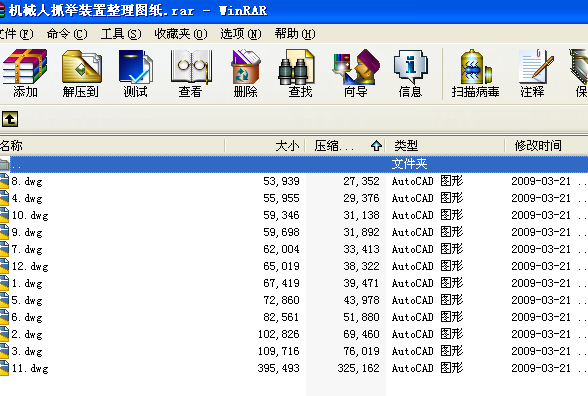
Task: Click size value 395,493
Action: [278, 368]
